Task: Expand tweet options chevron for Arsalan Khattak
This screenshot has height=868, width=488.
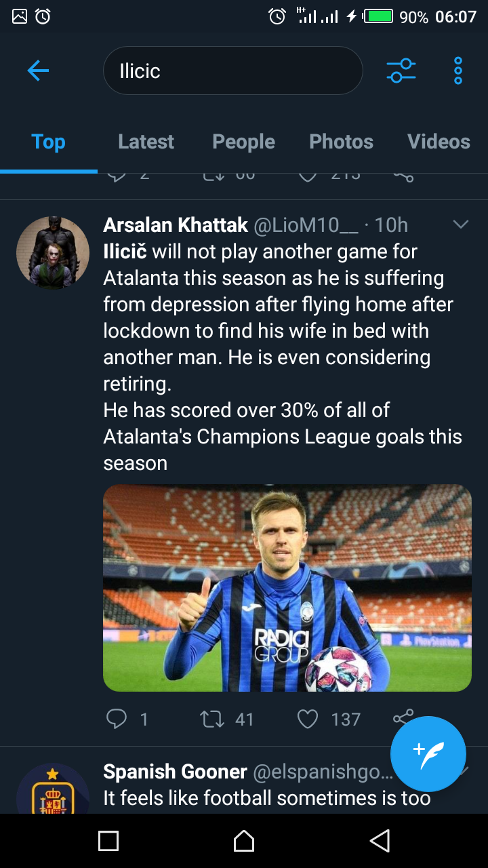Action: (461, 224)
